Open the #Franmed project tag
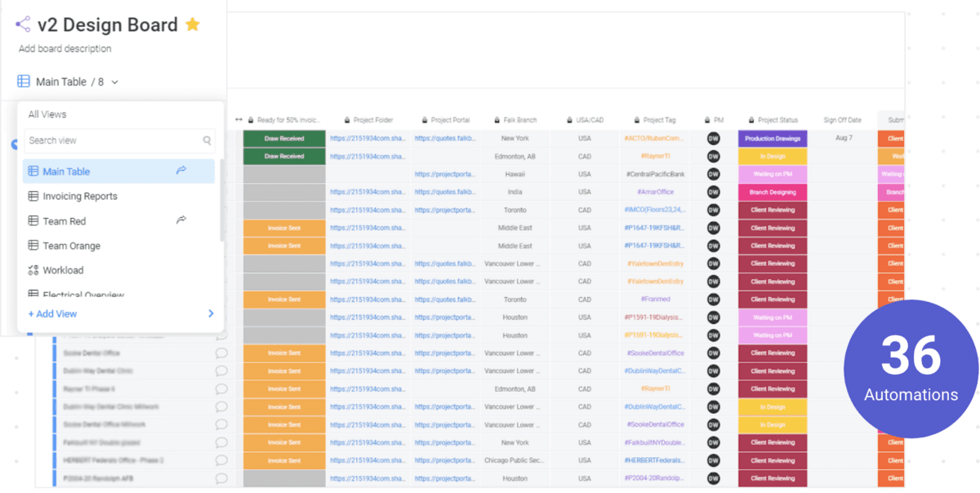This screenshot has height=493, width=980. click(655, 300)
